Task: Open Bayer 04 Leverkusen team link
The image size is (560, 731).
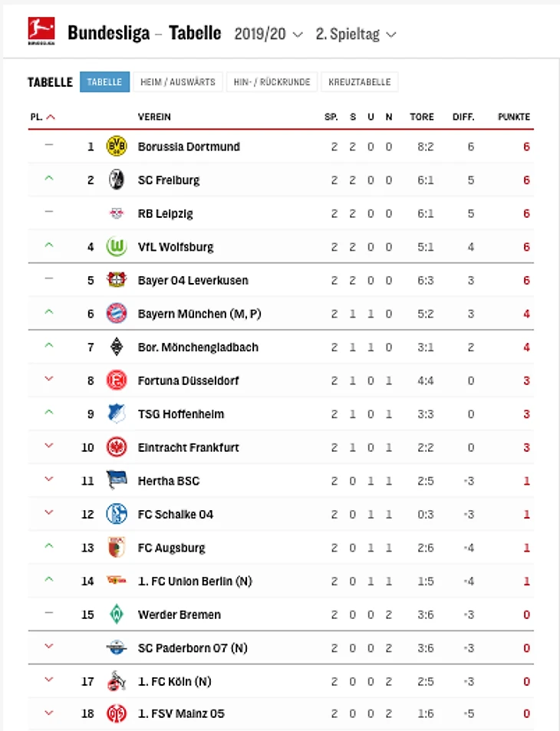Action: [193, 281]
